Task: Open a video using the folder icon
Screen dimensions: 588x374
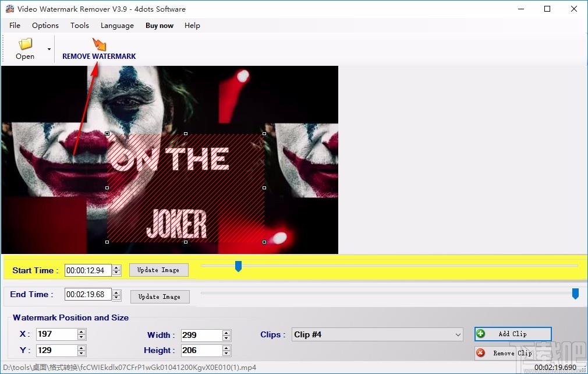Action: [x=24, y=44]
